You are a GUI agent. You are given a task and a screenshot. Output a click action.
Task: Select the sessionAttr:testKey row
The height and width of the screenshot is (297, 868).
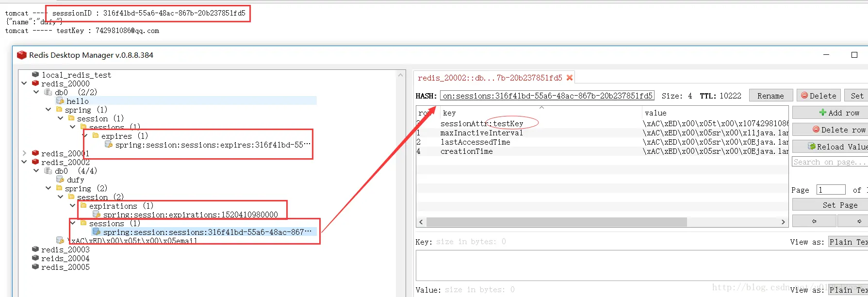coord(602,123)
